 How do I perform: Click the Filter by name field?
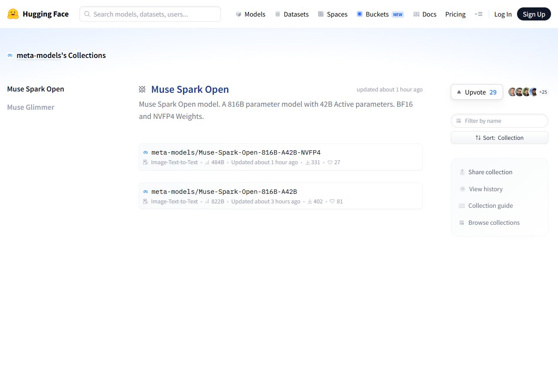click(x=500, y=121)
